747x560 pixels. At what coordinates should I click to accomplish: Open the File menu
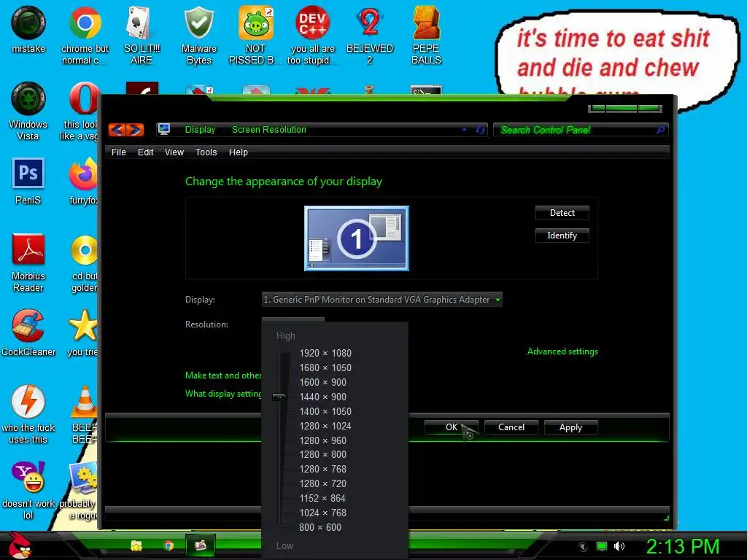(119, 152)
